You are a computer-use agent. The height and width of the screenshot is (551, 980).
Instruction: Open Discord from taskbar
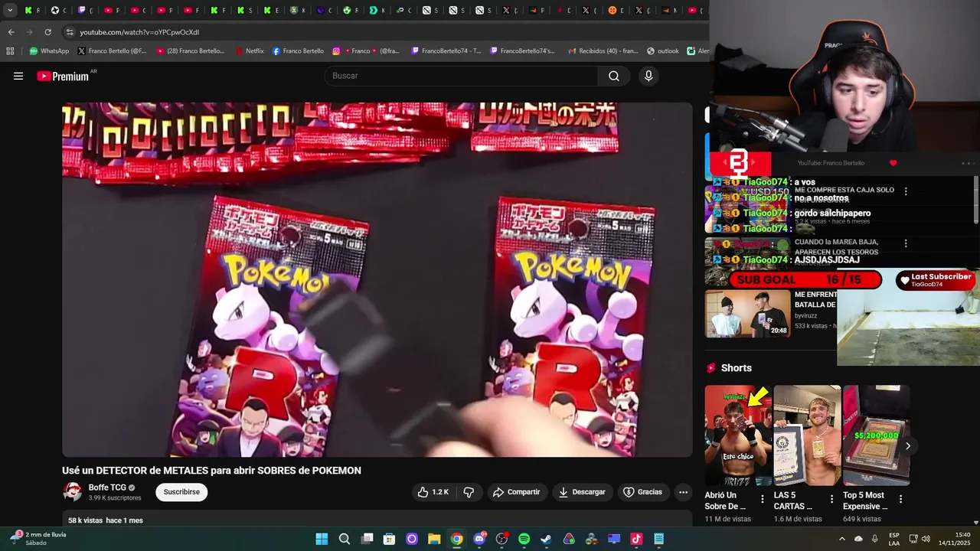pos(479,539)
